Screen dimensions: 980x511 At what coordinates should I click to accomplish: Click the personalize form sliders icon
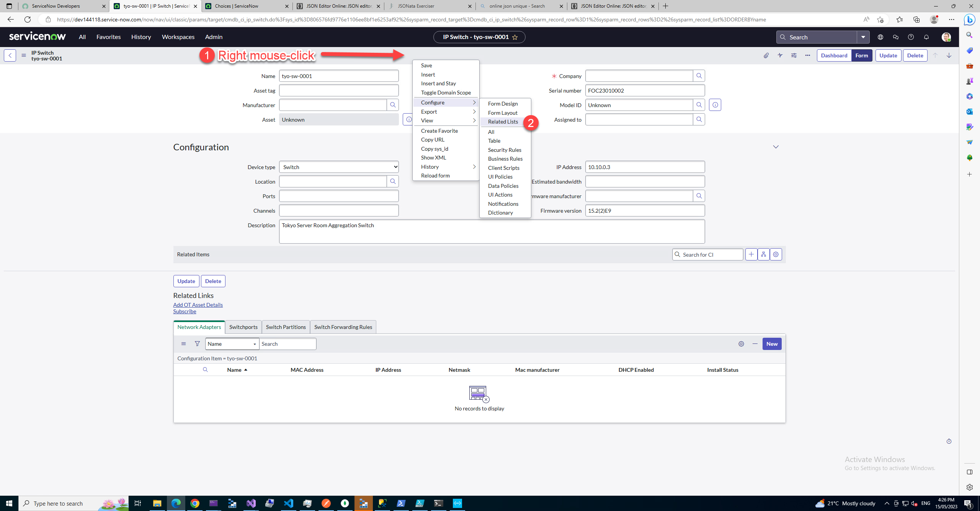pos(794,55)
